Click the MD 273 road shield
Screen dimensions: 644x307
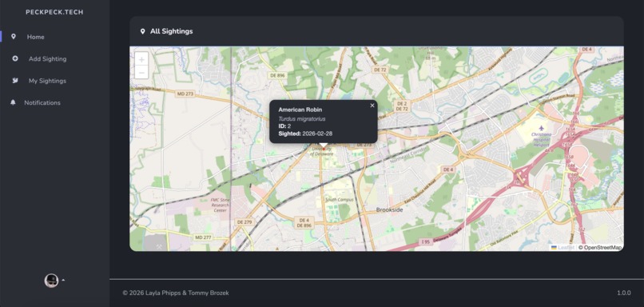[185, 94]
